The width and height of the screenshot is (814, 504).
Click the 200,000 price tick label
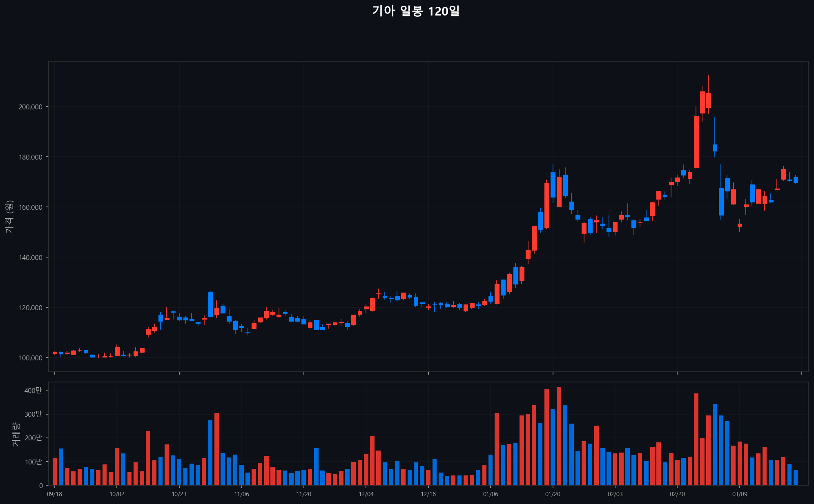click(x=31, y=107)
